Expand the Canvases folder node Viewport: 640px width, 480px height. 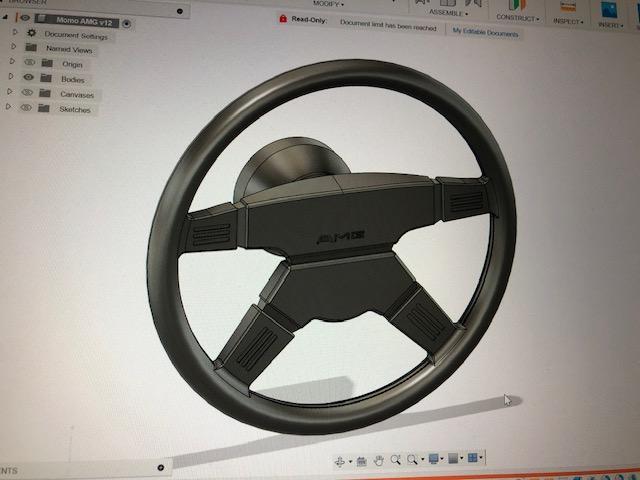(10, 91)
